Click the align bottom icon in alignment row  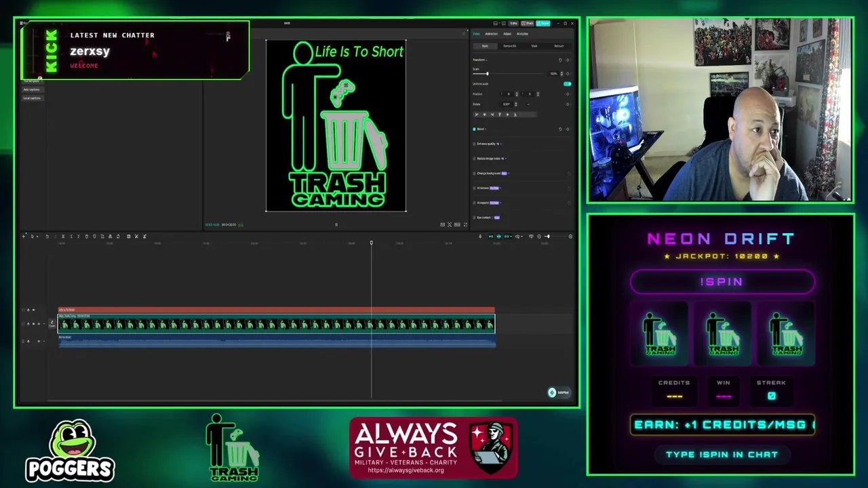tap(515, 115)
